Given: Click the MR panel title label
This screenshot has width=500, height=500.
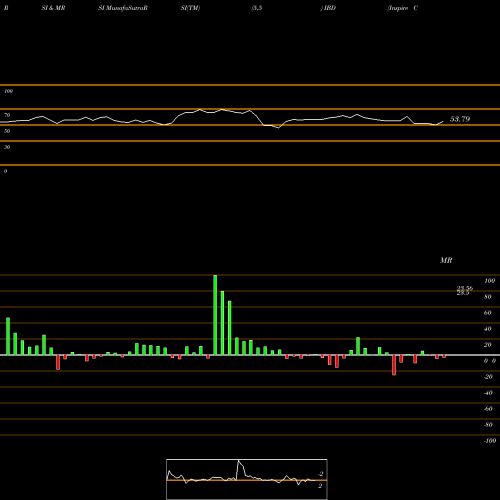Looking at the screenshot, I should coord(446,260).
